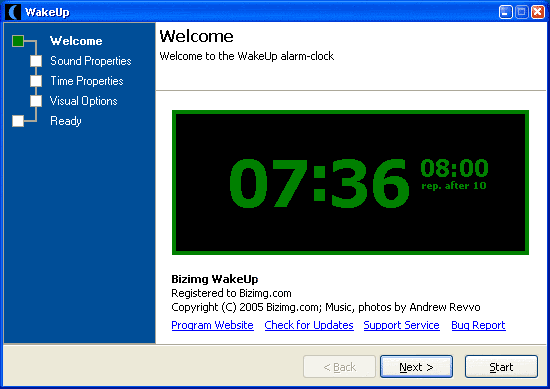Viewport: 550px width, 389px height.
Task: Click the WakeUp moon icon in title bar
Action: (13, 12)
